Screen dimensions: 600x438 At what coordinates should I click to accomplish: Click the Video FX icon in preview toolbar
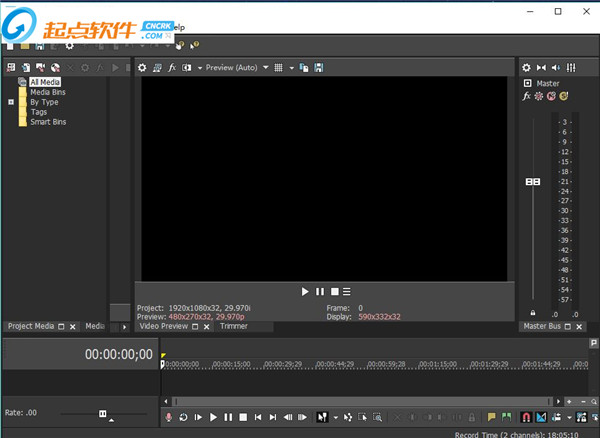tap(172, 68)
